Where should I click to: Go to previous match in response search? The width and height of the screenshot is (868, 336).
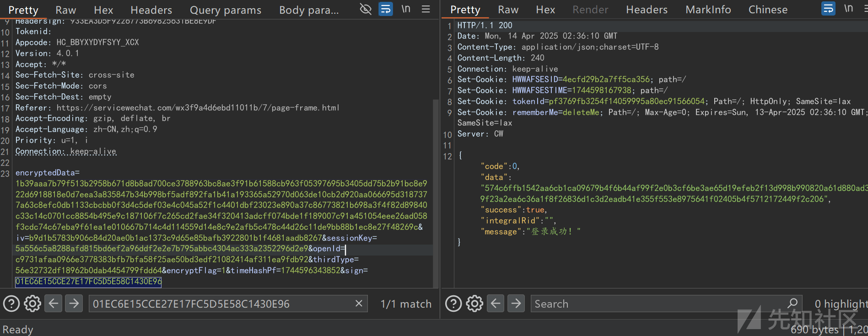496,304
